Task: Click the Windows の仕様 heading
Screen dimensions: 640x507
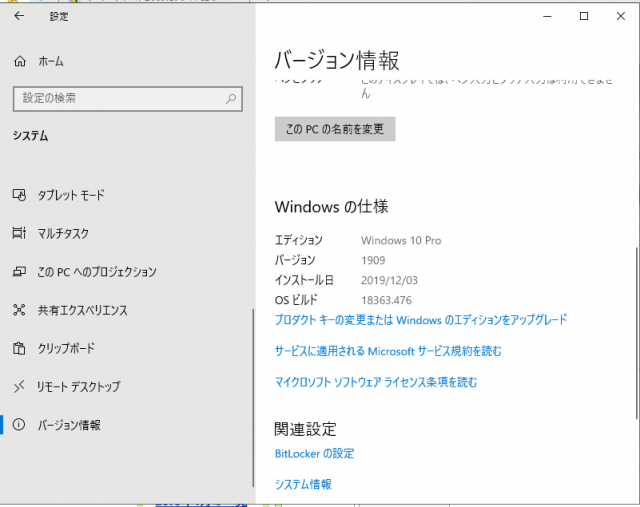Action: pos(331,207)
